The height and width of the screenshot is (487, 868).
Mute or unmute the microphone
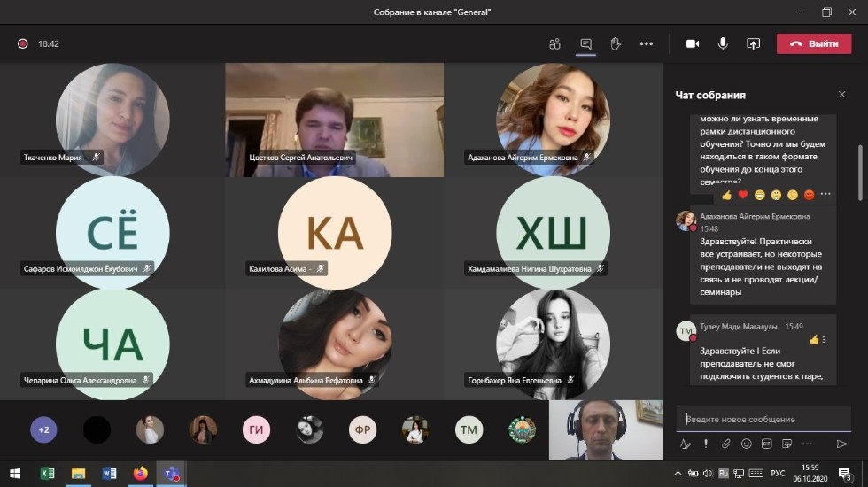[723, 43]
